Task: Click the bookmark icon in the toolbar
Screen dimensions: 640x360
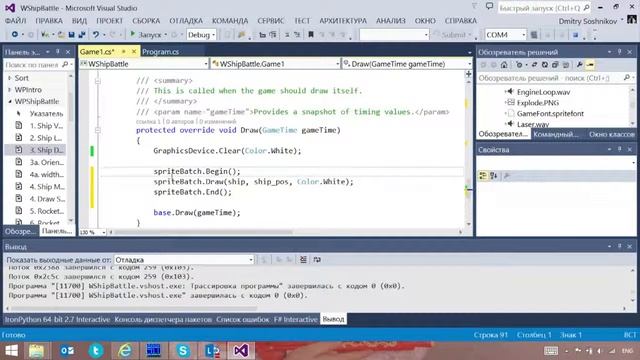Action: tap(311, 35)
